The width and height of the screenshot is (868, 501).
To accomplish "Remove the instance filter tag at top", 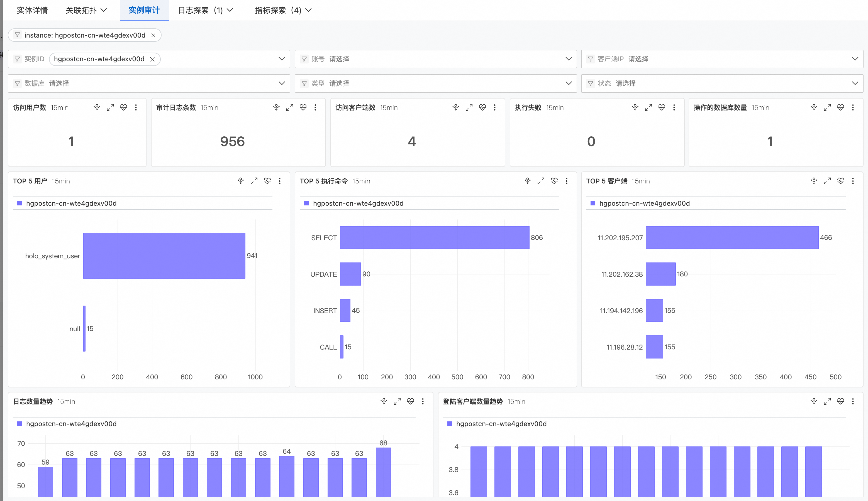I will (x=153, y=35).
